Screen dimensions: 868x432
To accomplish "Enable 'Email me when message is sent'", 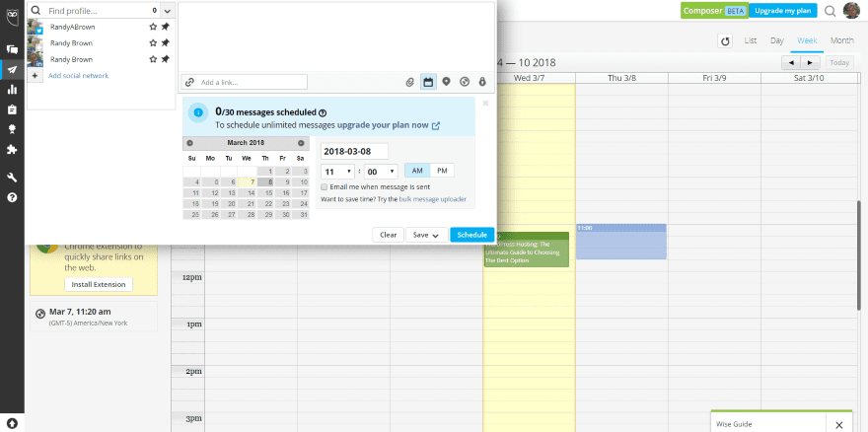I will (325, 185).
